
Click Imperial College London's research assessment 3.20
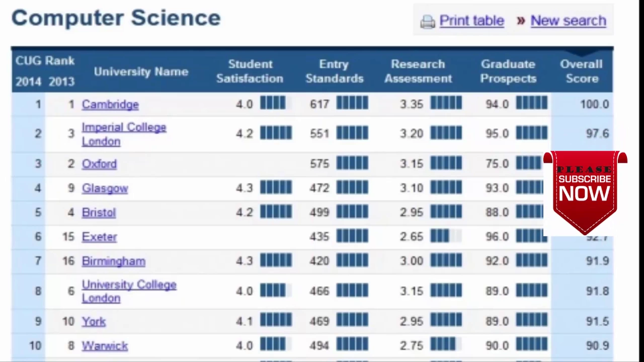[412, 133]
